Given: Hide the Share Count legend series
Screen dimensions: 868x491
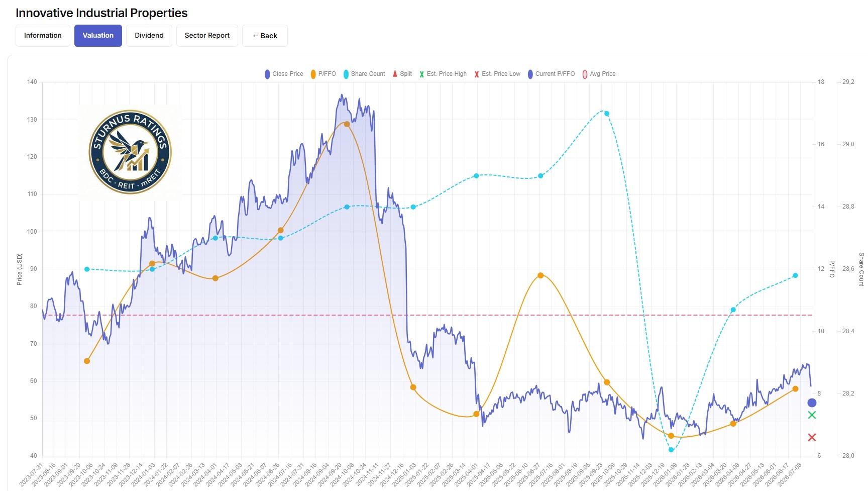Looking at the screenshot, I should [x=364, y=74].
